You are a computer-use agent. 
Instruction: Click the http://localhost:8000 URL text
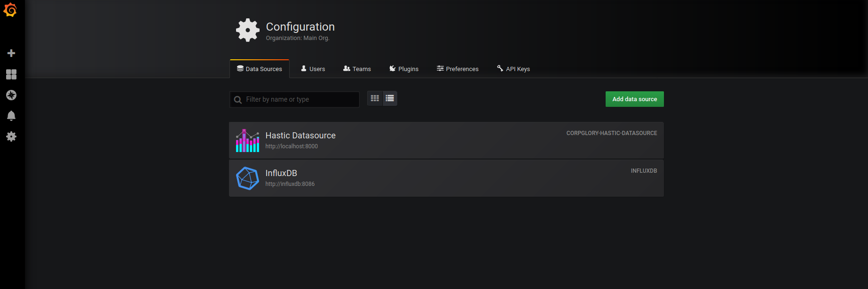click(x=292, y=146)
